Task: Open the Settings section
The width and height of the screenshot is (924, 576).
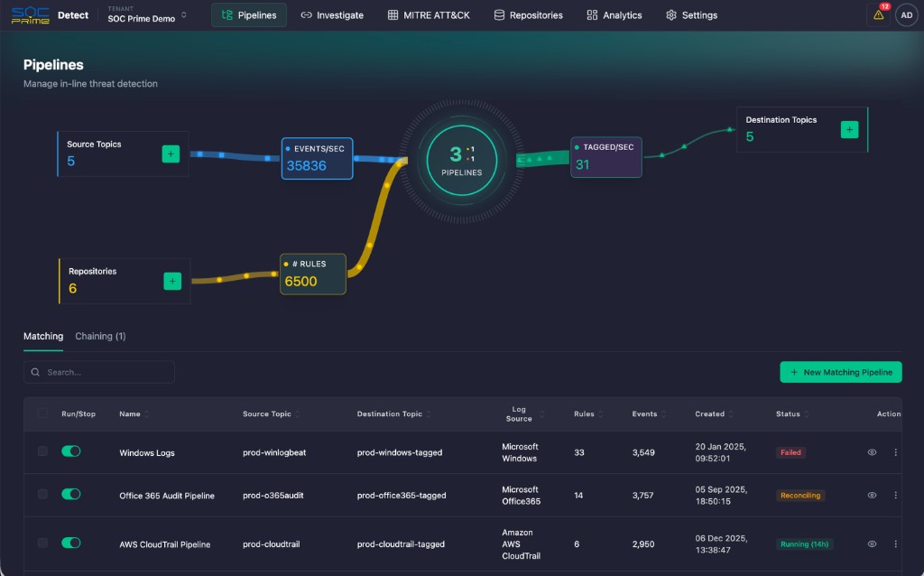Action: tap(691, 14)
